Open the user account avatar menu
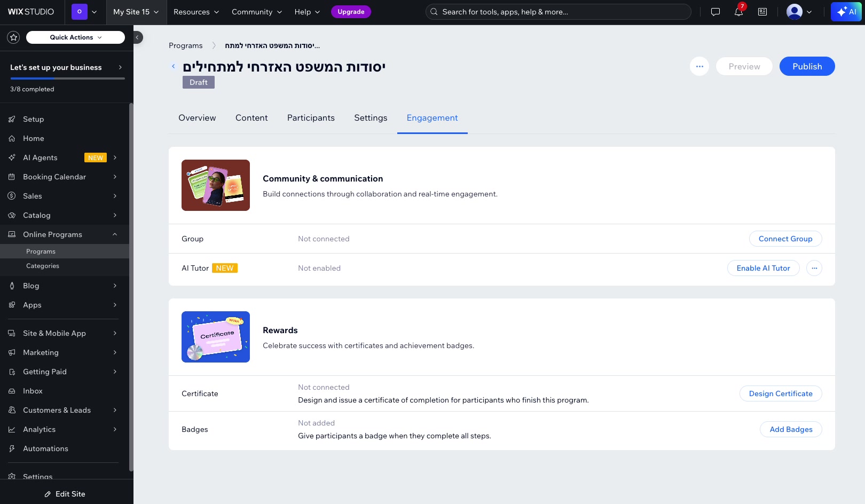 tap(799, 12)
